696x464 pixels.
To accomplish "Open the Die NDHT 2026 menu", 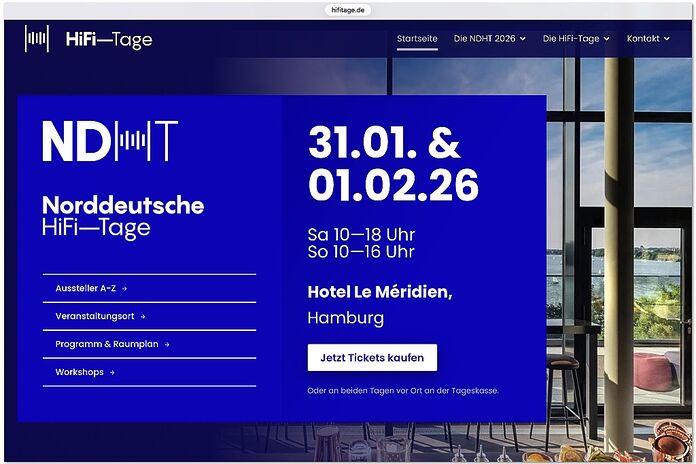I will [x=484, y=39].
